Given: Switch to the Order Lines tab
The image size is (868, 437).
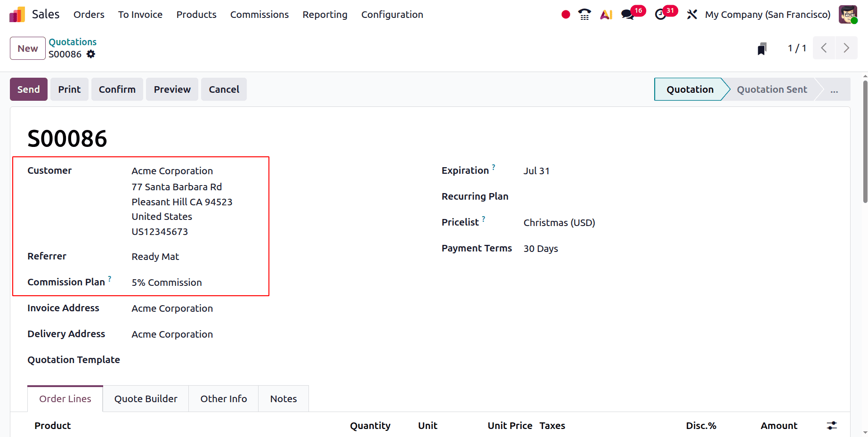Looking at the screenshot, I should coord(65,399).
